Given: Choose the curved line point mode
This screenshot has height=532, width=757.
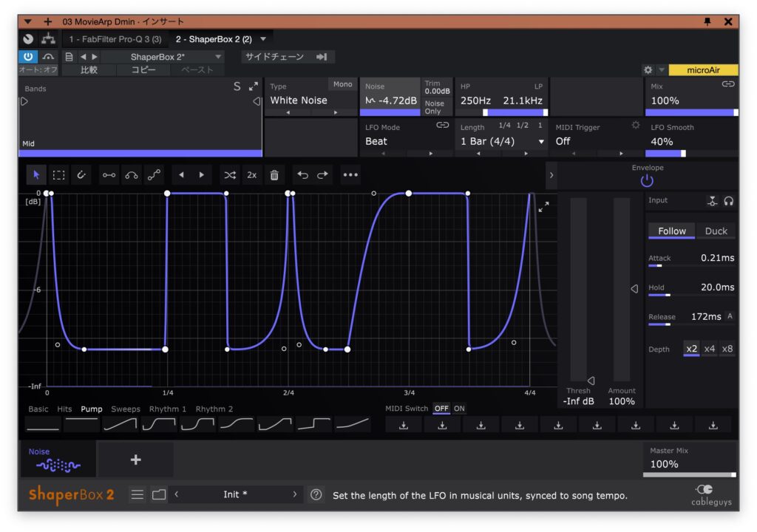Looking at the screenshot, I should (x=132, y=174).
